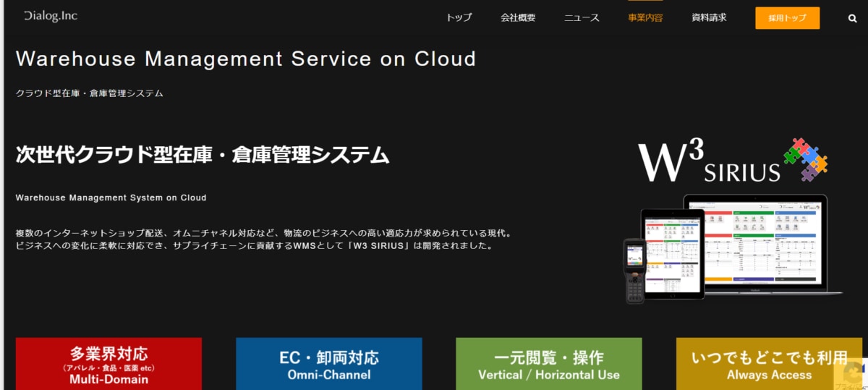The image size is (868, 390).
Task: Click the colorful puzzle pieces icon
Action: point(805,159)
